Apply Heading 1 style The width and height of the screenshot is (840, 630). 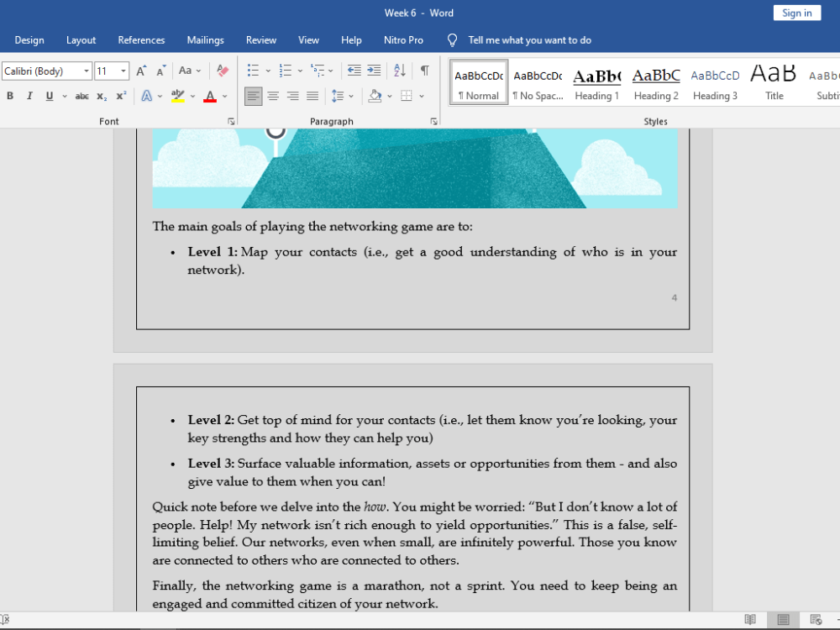[x=596, y=82]
